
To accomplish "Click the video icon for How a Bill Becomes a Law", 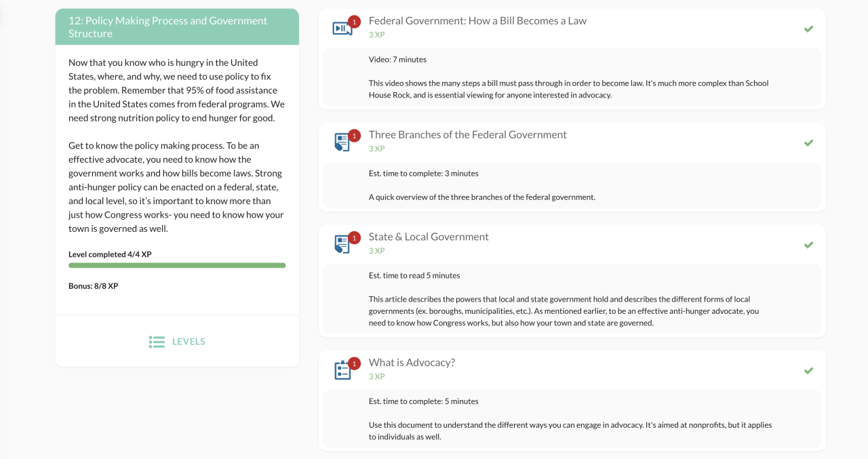I will 342,28.
